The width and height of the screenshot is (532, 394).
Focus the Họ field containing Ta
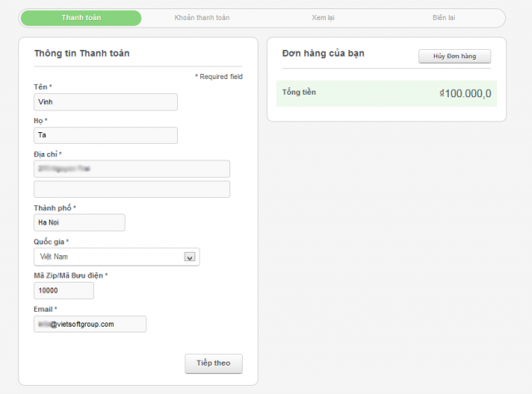(x=106, y=135)
